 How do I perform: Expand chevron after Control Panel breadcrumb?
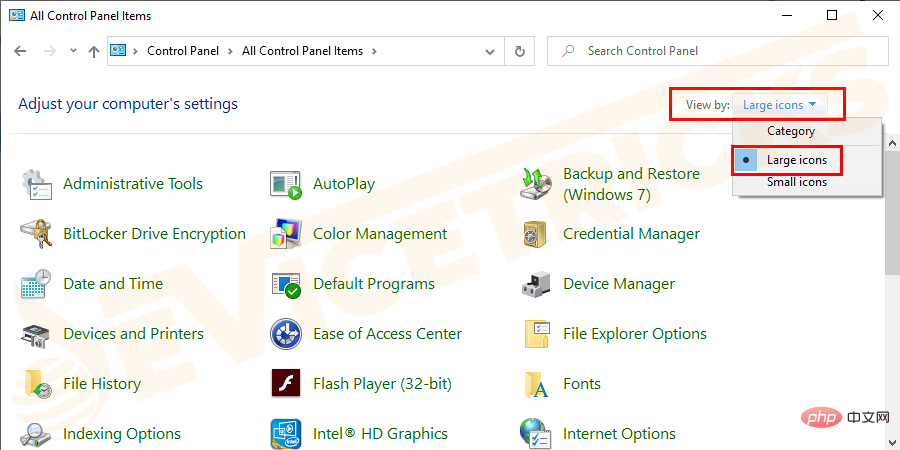(230, 51)
